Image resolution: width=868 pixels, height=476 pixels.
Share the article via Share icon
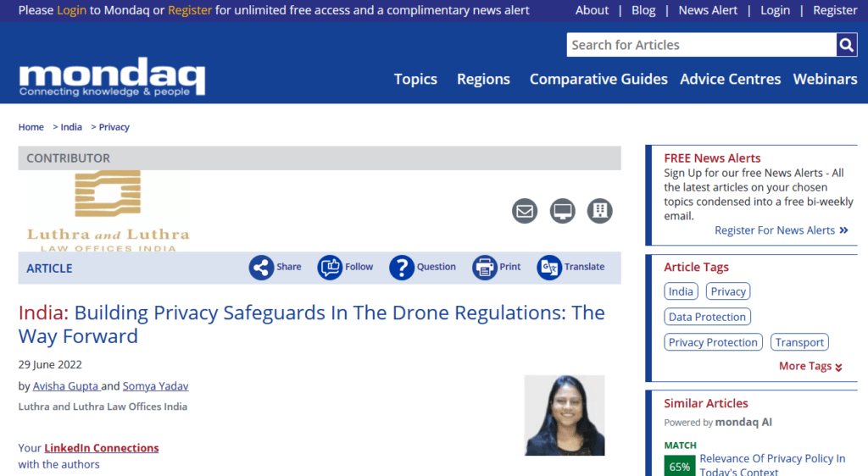point(261,268)
